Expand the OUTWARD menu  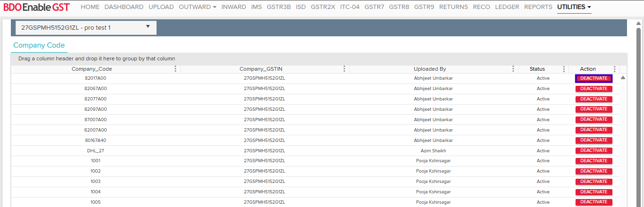[x=198, y=7]
